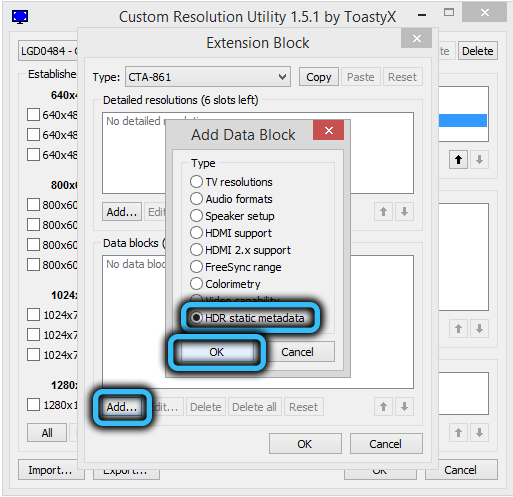
Task: Move detailed resolution up in Extension Block
Action: click(x=383, y=212)
